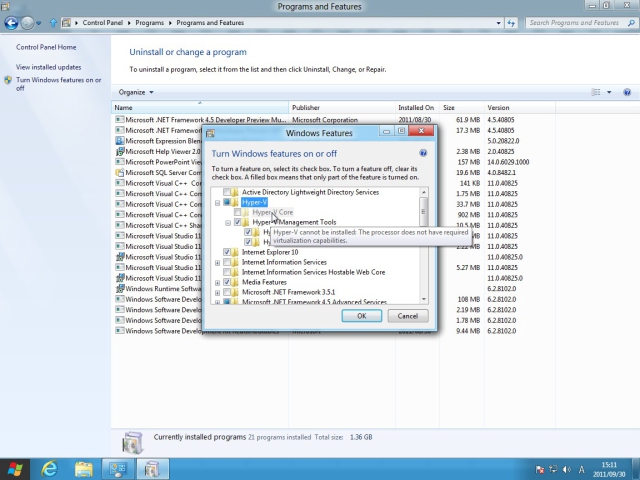640x480 pixels.
Task: Click Microsoft Expression Blend program icon
Action: click(x=120, y=141)
